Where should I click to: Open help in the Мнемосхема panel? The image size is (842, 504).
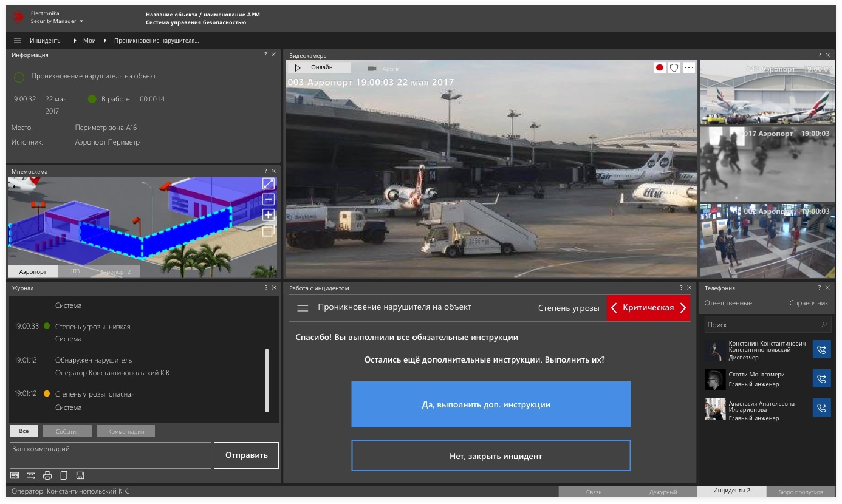[x=265, y=171]
